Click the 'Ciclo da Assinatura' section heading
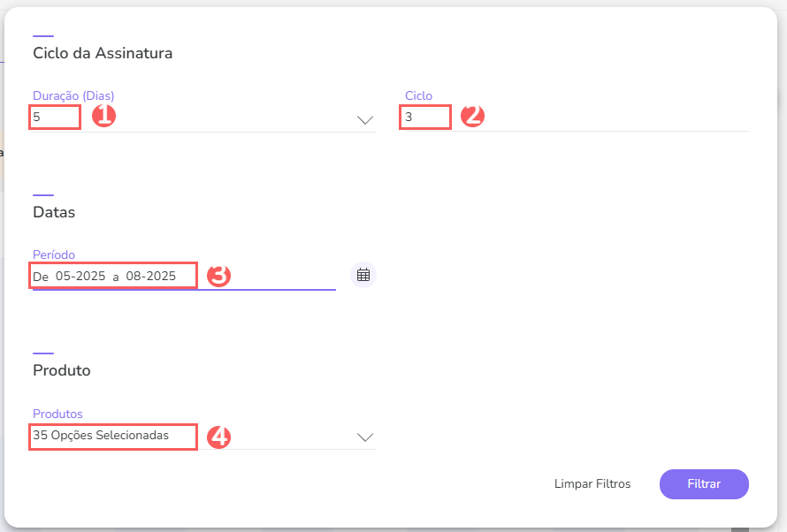The height and width of the screenshot is (532, 787). [x=103, y=53]
